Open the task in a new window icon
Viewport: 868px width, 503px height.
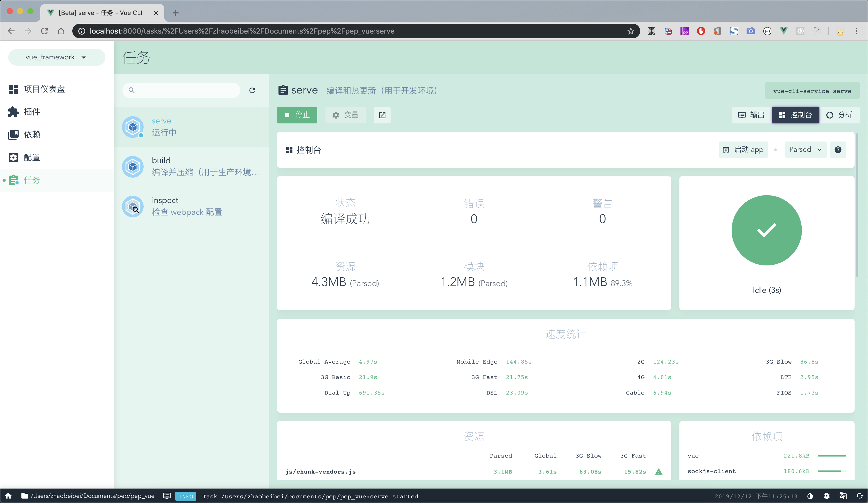[x=382, y=115]
